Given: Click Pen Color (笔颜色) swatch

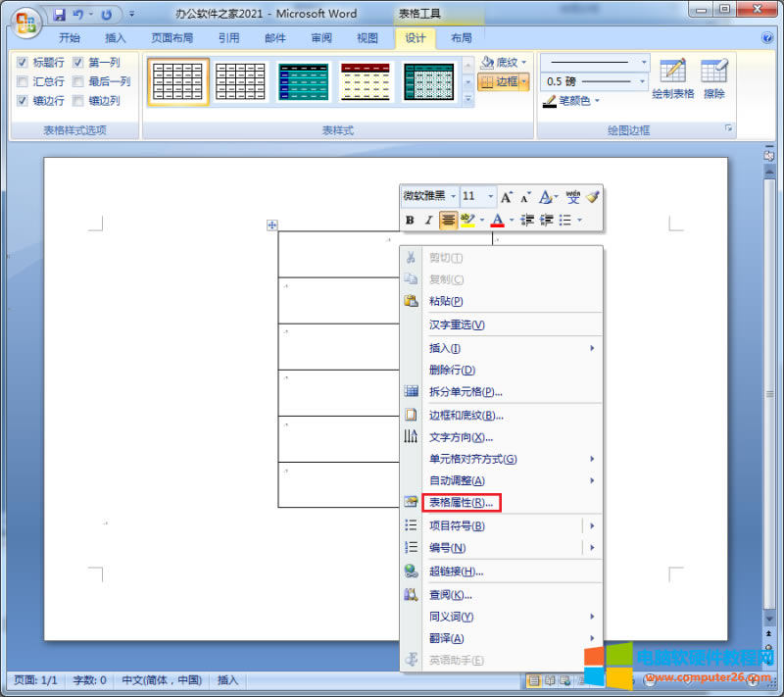Looking at the screenshot, I should coord(550,102).
